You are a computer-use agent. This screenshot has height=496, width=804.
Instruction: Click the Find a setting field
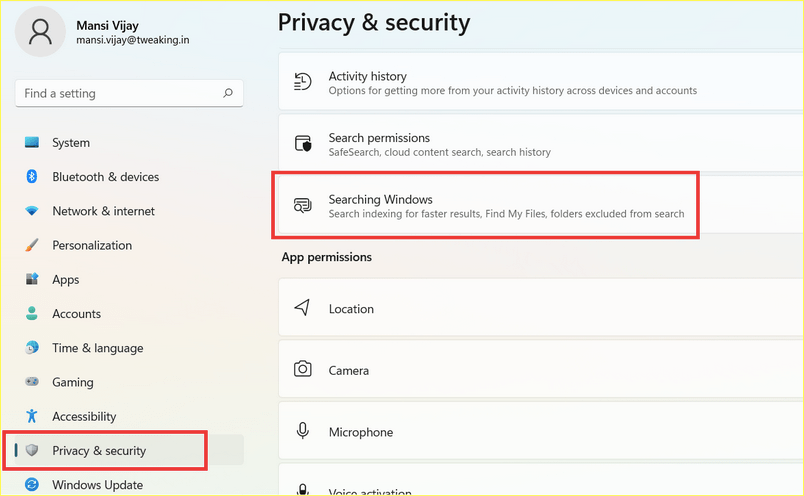[129, 93]
